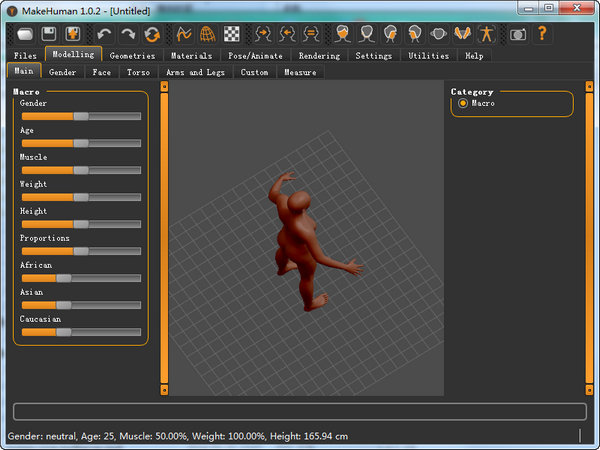Reset the model with the circular arrows icon
The image size is (600, 450).
152,34
